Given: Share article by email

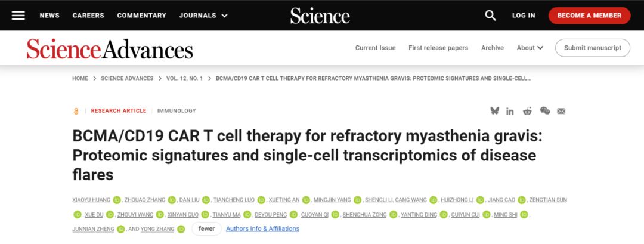Looking at the screenshot, I should click(x=561, y=111).
